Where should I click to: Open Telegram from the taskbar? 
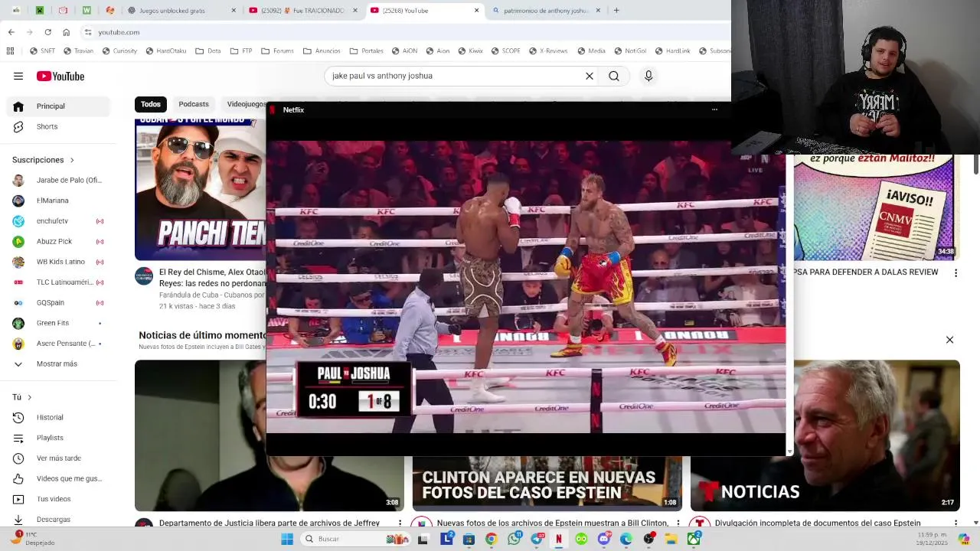coord(537,539)
